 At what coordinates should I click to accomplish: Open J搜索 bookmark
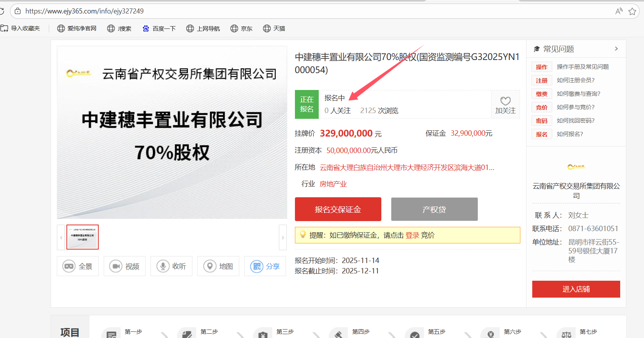tap(119, 28)
